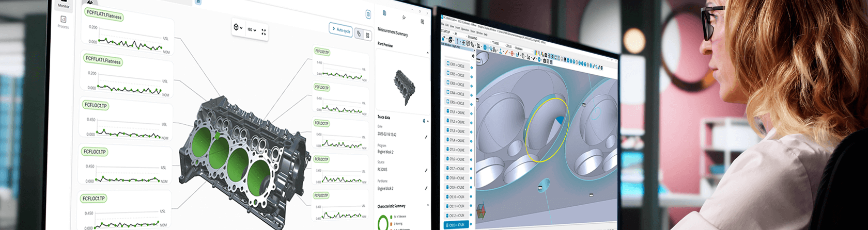
Task: Select the document tab icon in the right panel
Action: [384, 13]
